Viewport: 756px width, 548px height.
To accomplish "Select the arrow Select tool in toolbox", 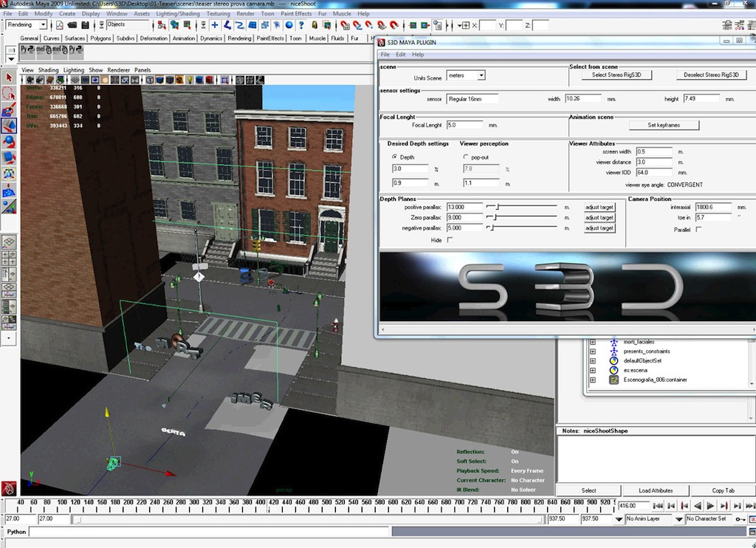I will pos(9,78).
